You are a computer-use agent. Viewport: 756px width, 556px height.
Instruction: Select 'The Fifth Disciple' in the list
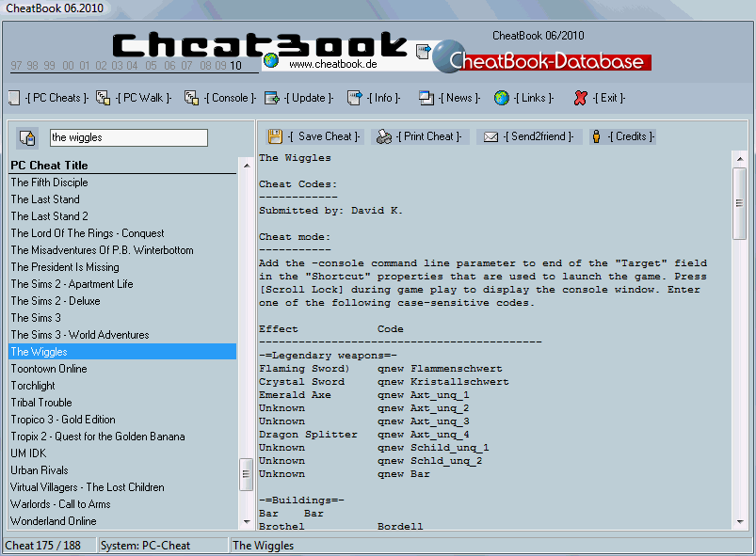click(x=50, y=183)
